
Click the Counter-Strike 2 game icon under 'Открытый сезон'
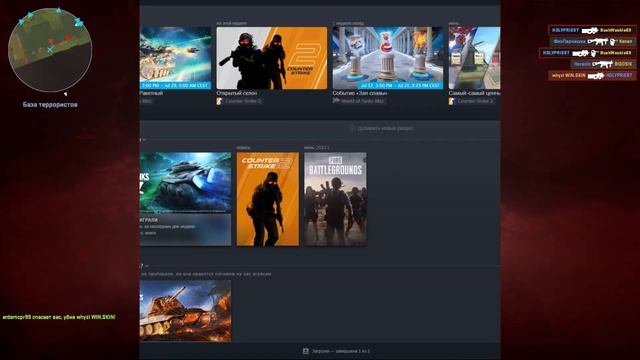pos(219,101)
